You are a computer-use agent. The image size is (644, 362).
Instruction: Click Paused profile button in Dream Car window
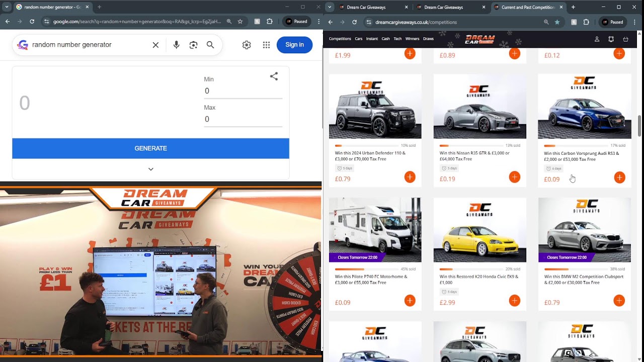[612, 22]
